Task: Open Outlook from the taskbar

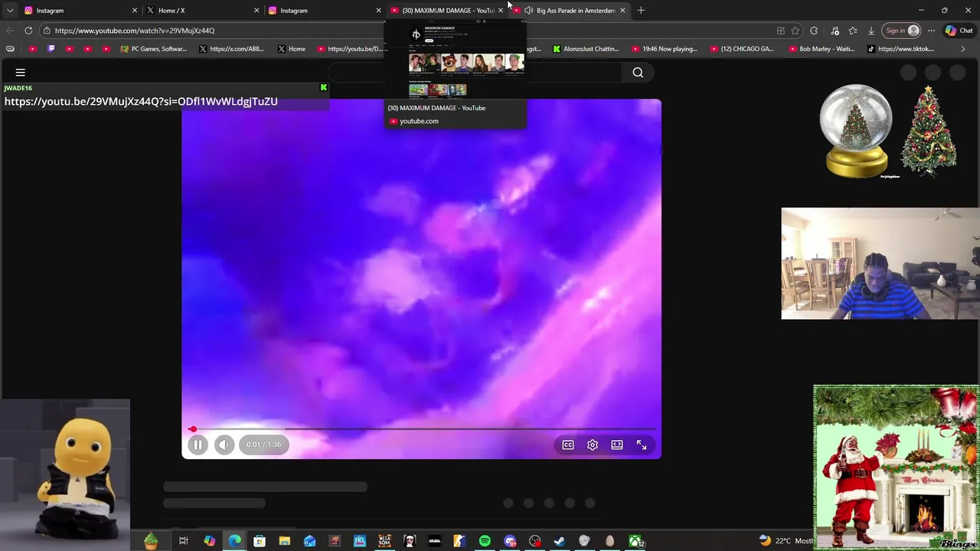Action: coord(309,541)
